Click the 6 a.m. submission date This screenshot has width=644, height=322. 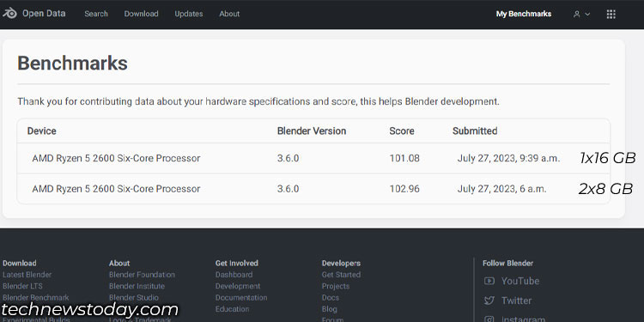[x=502, y=189]
